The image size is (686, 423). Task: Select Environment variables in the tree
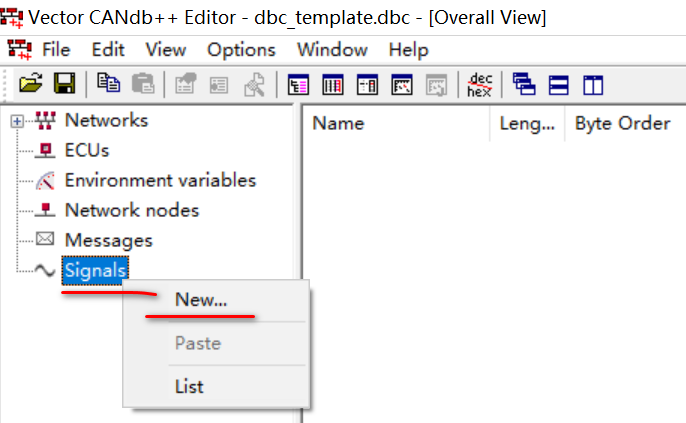click(161, 180)
